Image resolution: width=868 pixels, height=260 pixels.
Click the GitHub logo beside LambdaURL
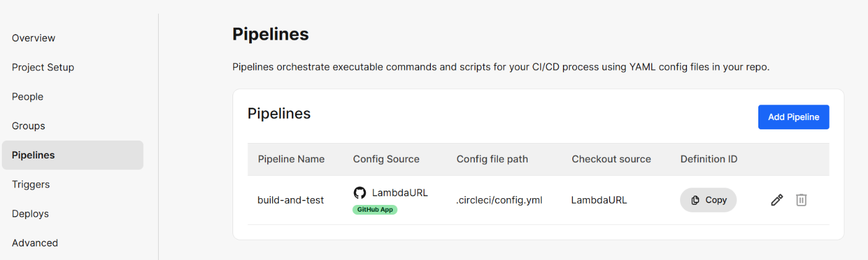pos(360,193)
